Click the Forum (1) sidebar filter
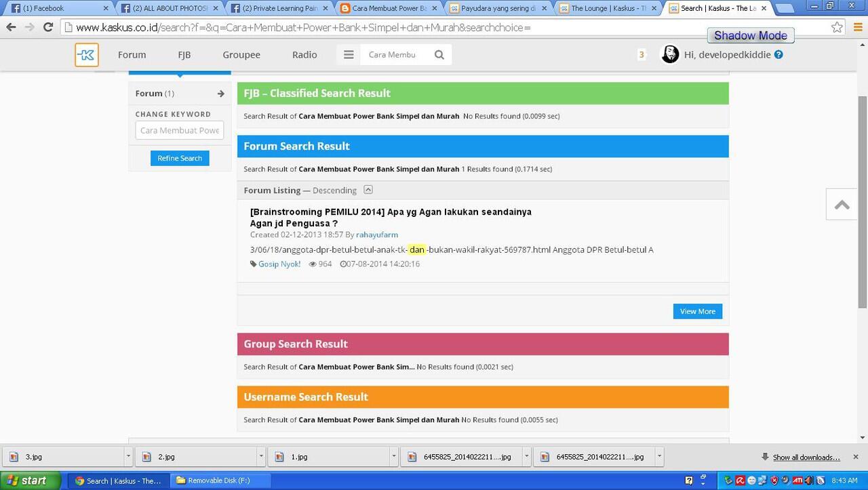The image size is (868, 490). pos(180,94)
